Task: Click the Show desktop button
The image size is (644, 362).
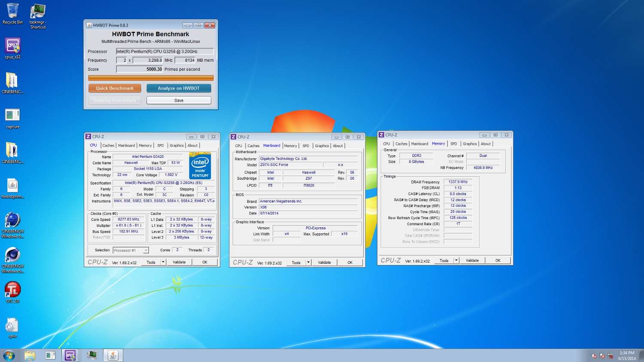Action: tap(641, 356)
